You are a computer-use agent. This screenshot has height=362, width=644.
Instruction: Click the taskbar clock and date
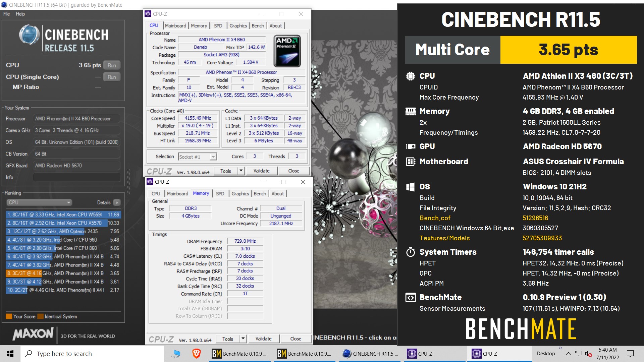click(x=608, y=354)
